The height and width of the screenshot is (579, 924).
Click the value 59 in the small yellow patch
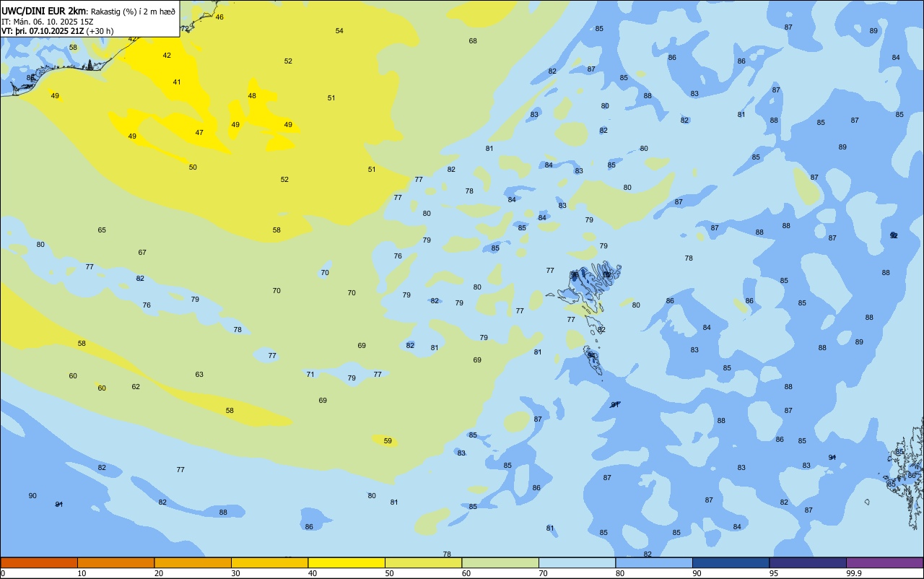point(388,440)
